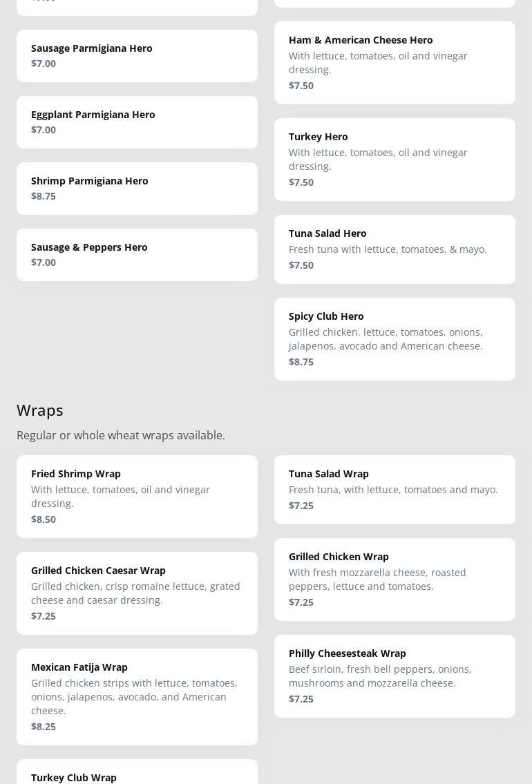
Task: Select the Tuna Salad Wrap item
Action: pyautogui.click(x=395, y=490)
